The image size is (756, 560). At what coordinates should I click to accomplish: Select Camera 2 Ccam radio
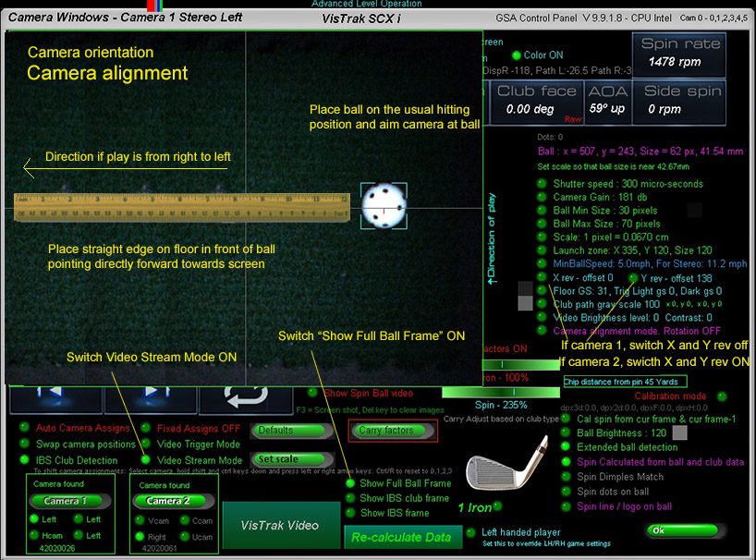184,520
